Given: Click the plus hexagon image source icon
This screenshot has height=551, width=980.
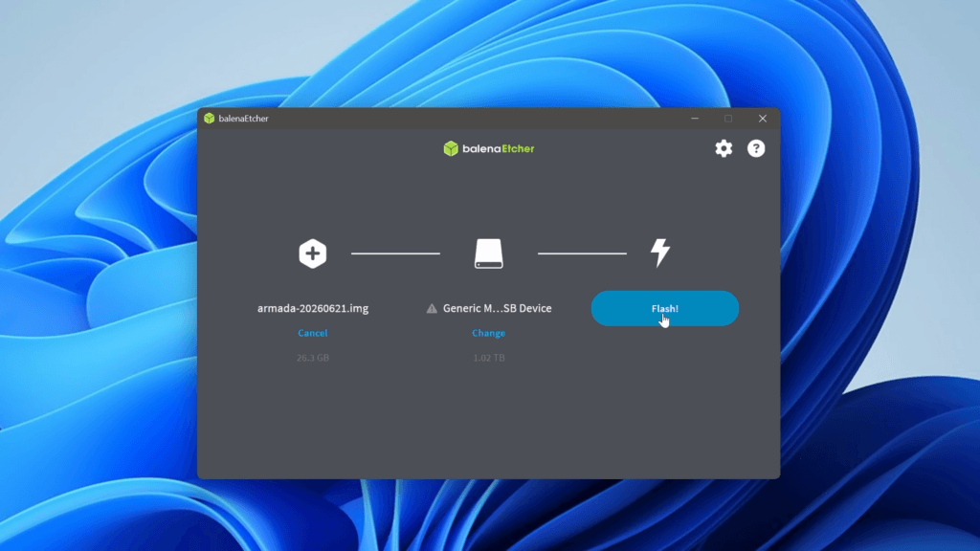Looking at the screenshot, I should click(313, 253).
